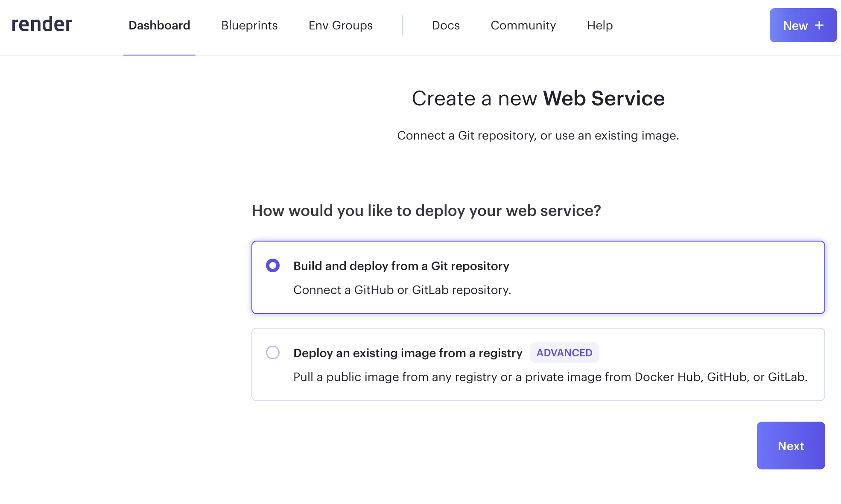The width and height of the screenshot is (841, 504).
Task: Open the Help menu
Action: pos(599,26)
